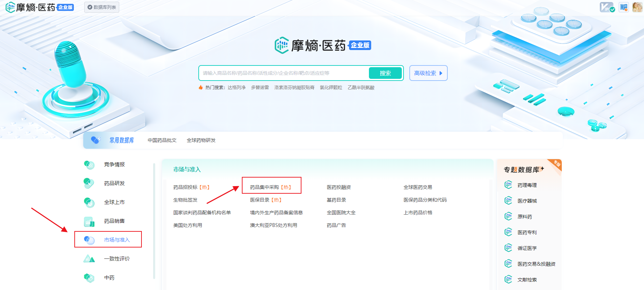Click the 全球上市 category icon

click(x=89, y=202)
